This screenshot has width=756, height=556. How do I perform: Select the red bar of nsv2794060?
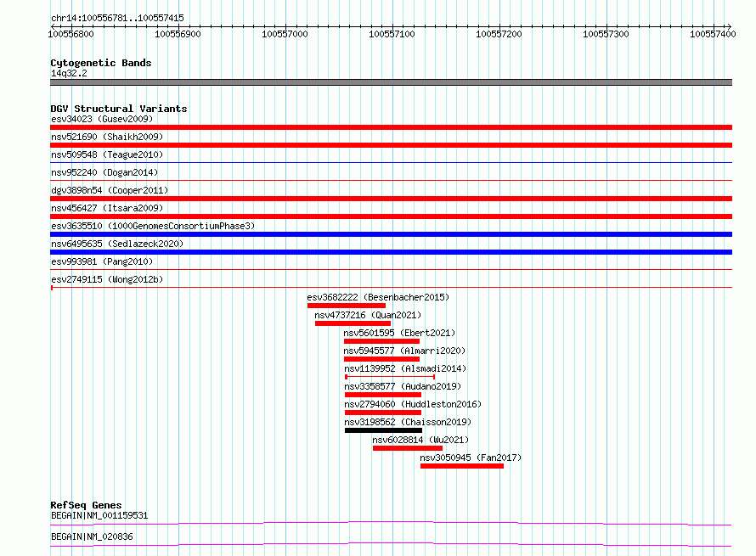pyautogui.click(x=383, y=413)
